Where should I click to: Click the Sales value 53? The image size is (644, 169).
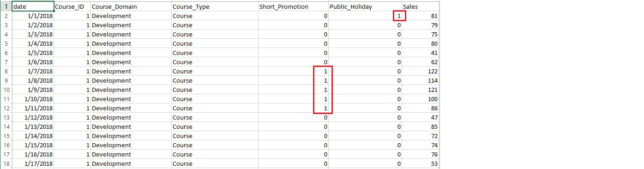(x=420, y=164)
